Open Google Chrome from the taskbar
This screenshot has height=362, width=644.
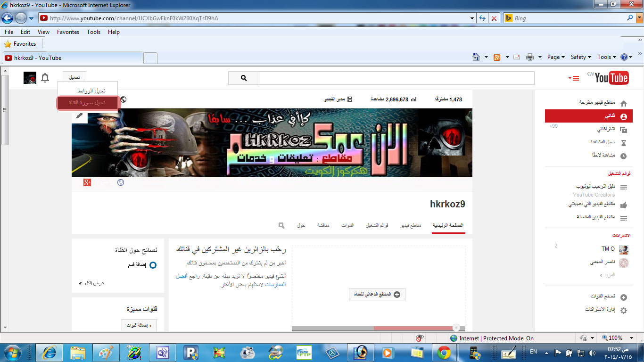click(x=443, y=353)
